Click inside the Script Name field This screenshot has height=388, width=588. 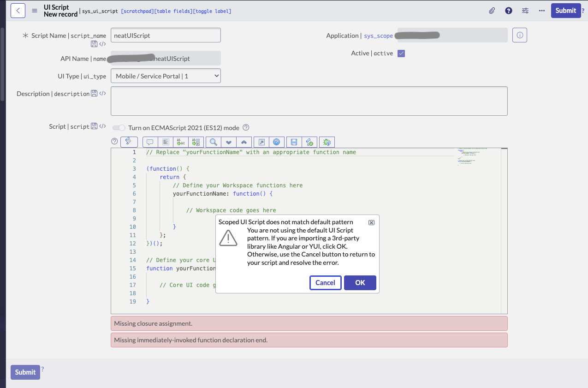[166, 35]
